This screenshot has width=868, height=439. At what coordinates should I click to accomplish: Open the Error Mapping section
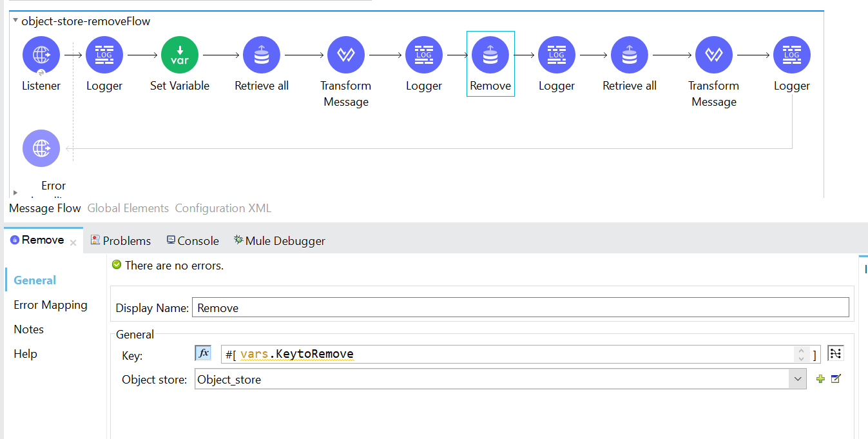point(50,305)
